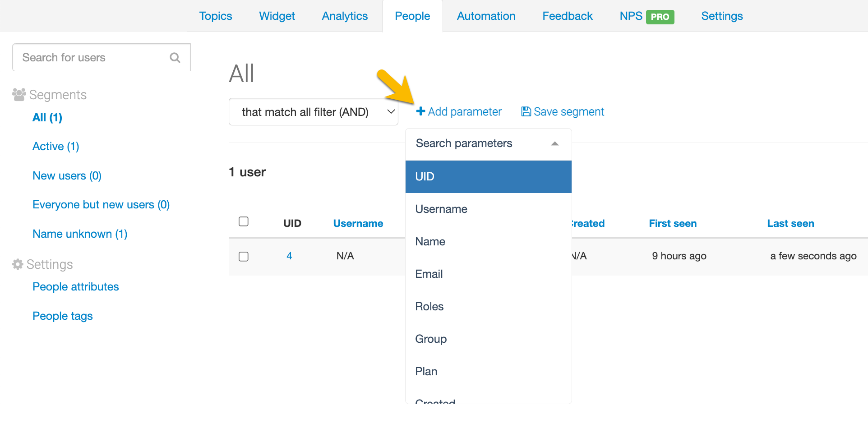Open user with UID 4
The image size is (868, 424).
point(289,256)
